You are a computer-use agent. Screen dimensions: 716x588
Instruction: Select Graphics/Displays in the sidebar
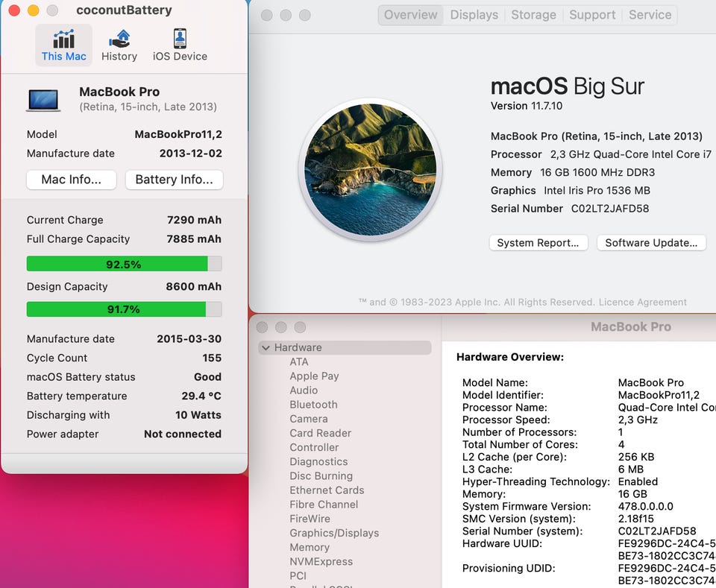tap(334, 533)
